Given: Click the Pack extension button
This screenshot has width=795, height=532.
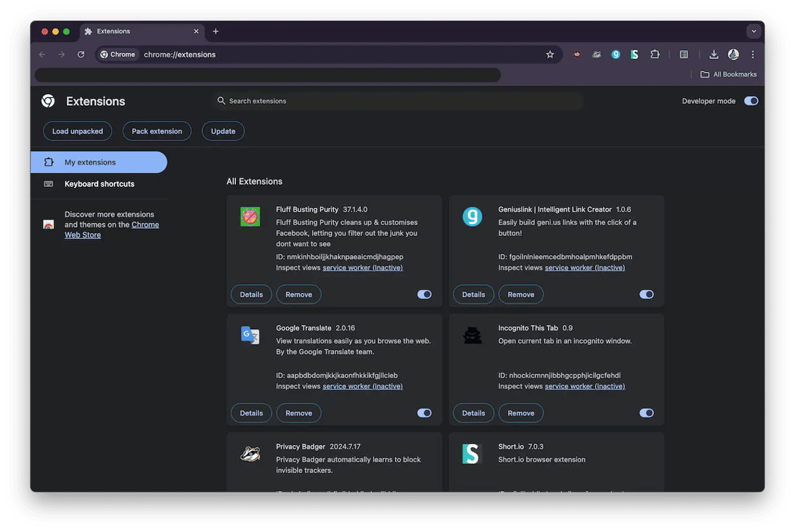Looking at the screenshot, I should click(157, 131).
